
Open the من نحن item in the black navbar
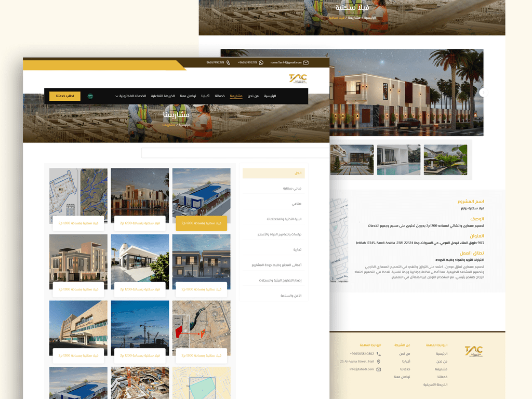(253, 96)
